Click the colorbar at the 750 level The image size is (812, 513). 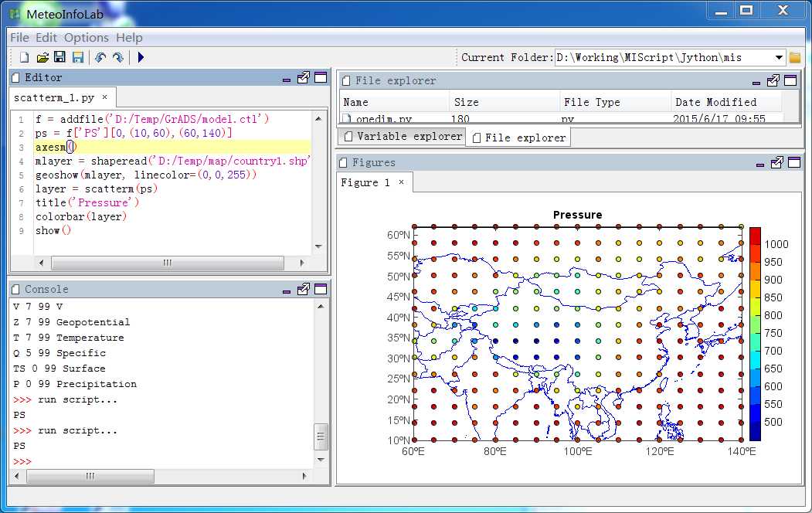(x=755, y=333)
